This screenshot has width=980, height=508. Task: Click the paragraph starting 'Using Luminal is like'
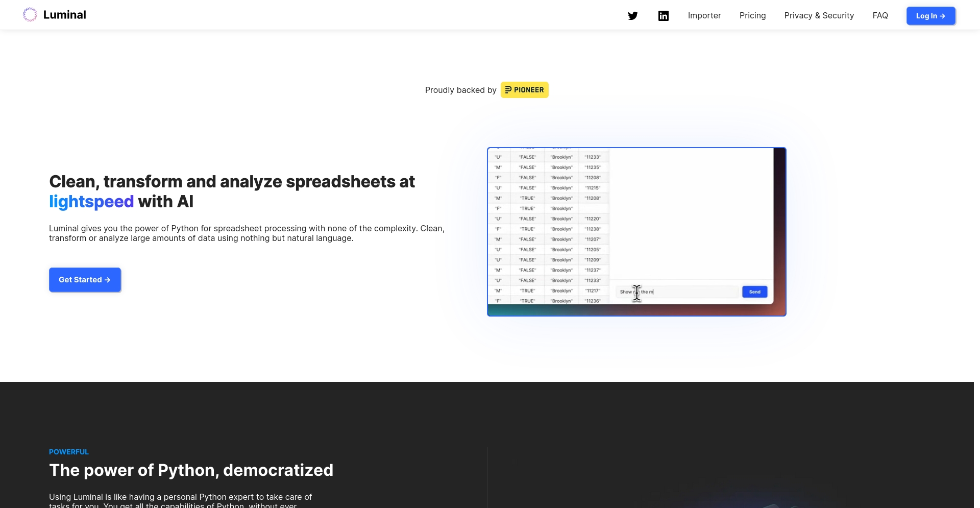(180, 501)
